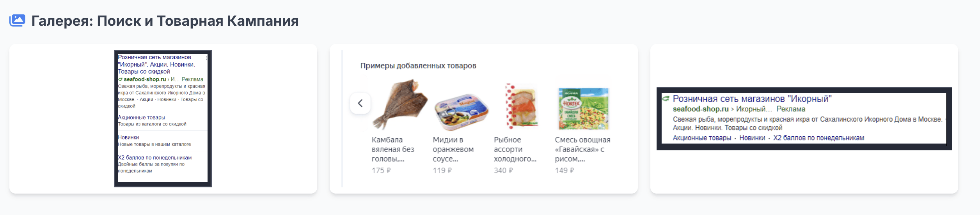Open the fish assortment product image
The image size is (980, 215).
[x=522, y=106]
